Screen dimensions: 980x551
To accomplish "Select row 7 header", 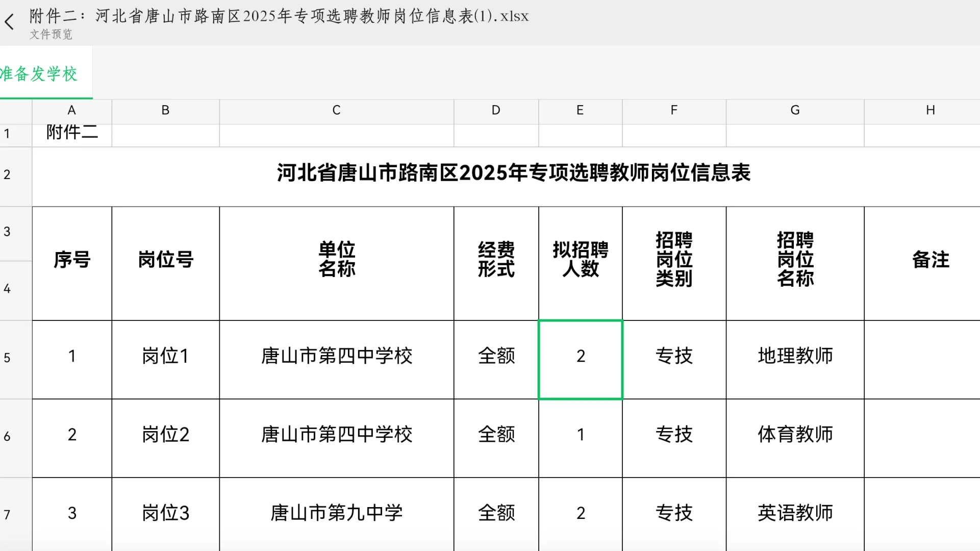I will coord(16,514).
